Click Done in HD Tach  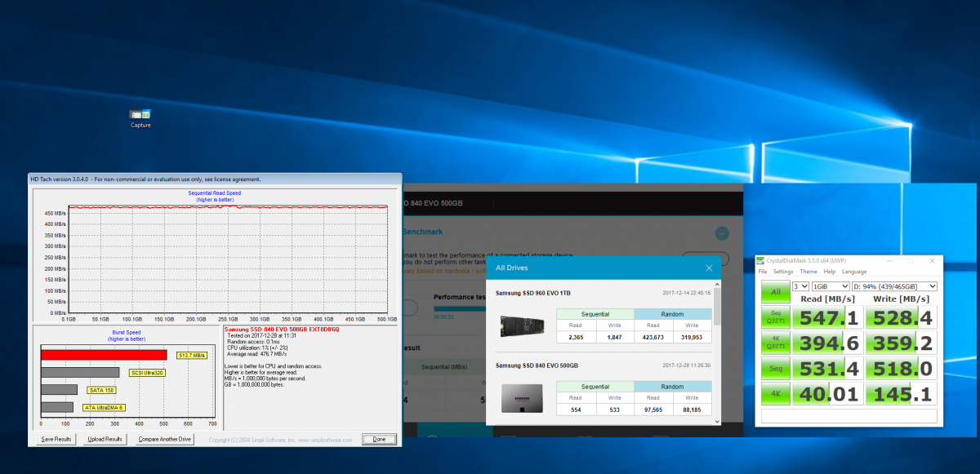[379, 439]
